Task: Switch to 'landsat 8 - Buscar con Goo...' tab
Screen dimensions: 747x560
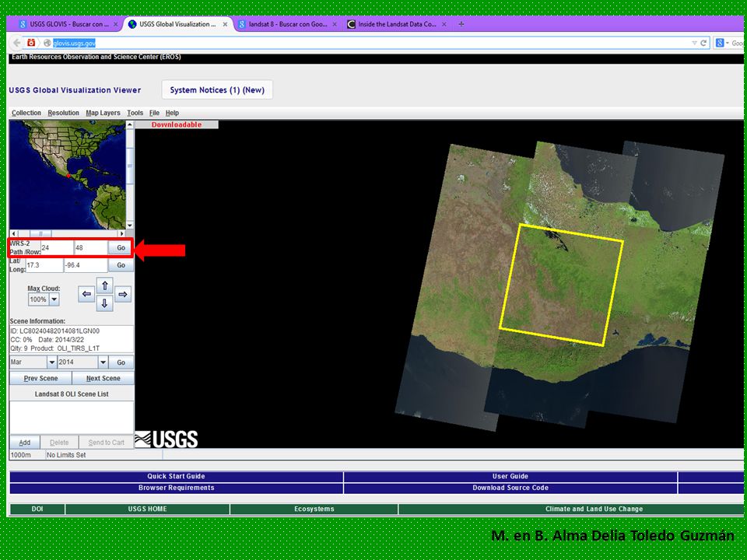Action: pyautogui.click(x=287, y=24)
